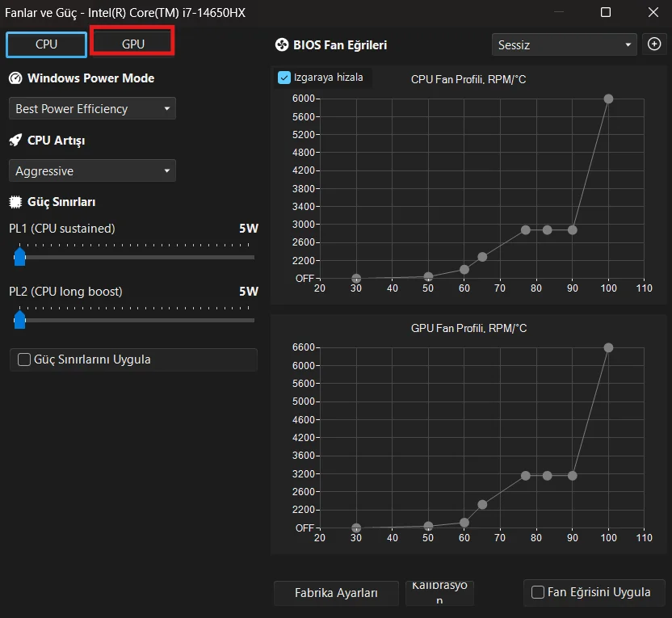The height and width of the screenshot is (618, 672).
Task: Select the CPU fan curve point at 100°C
Action: pos(608,99)
